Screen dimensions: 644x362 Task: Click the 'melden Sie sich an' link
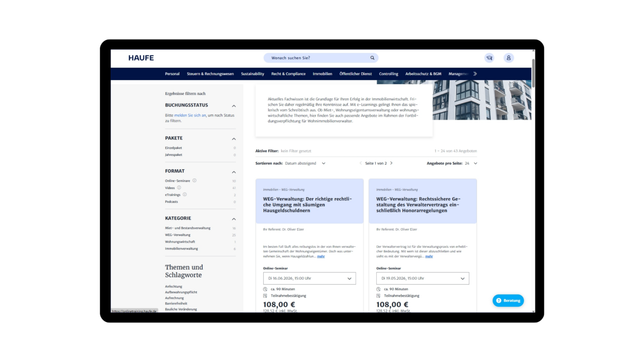190,116
